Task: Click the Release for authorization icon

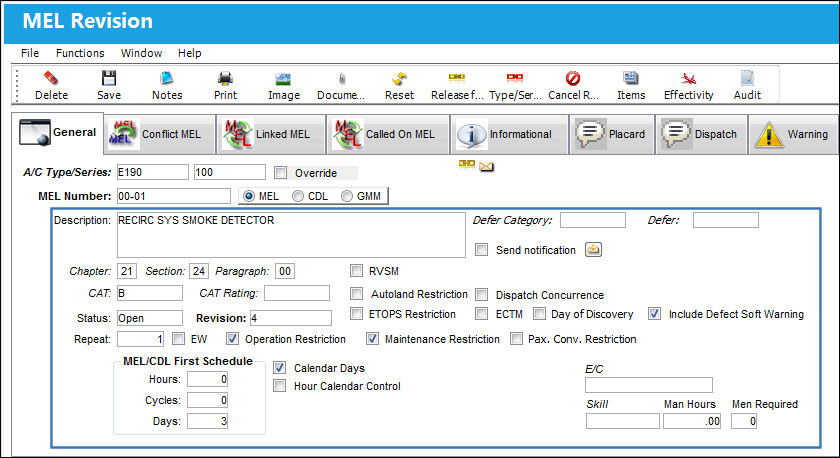Action: coord(456,78)
